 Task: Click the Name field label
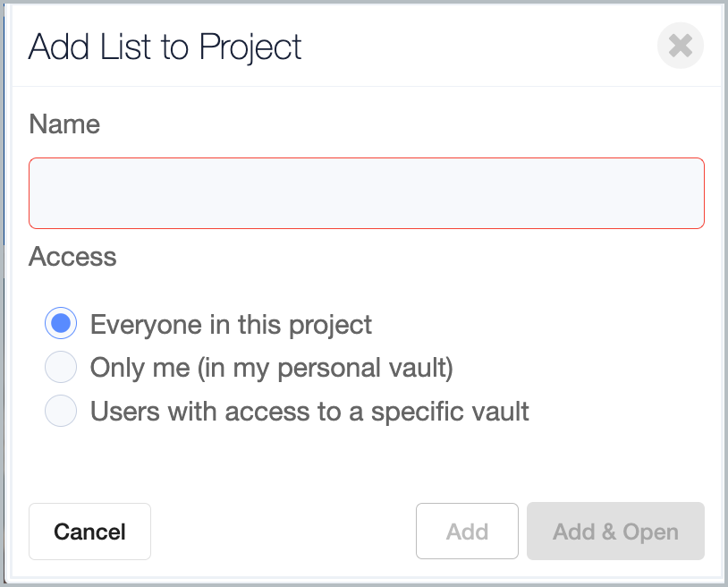point(64,124)
